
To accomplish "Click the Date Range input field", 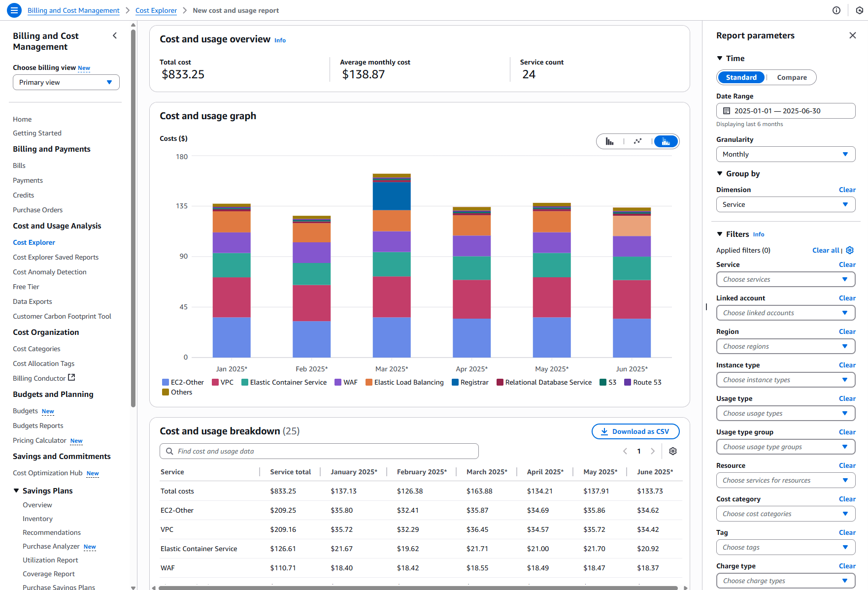I will tap(786, 111).
